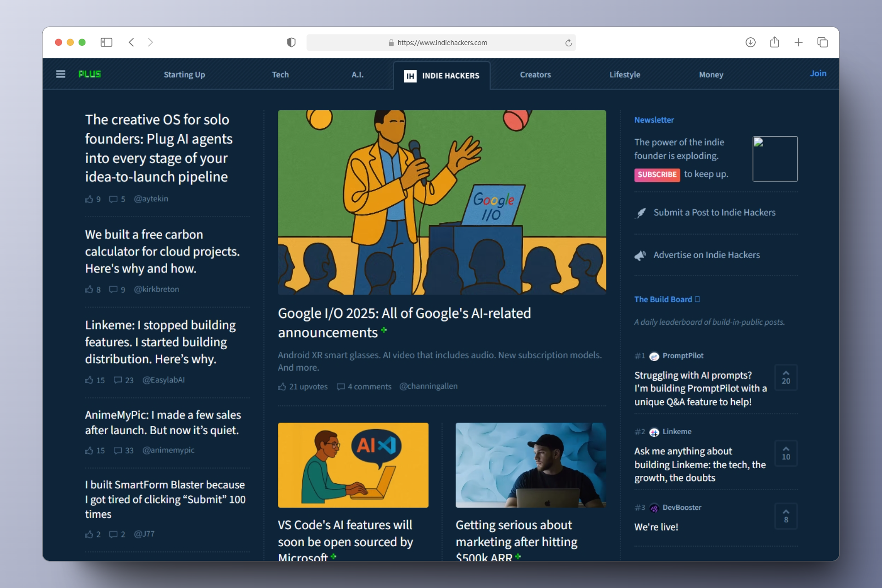Open Advertise on Indie Hackers
This screenshot has width=882, height=588.
click(707, 255)
